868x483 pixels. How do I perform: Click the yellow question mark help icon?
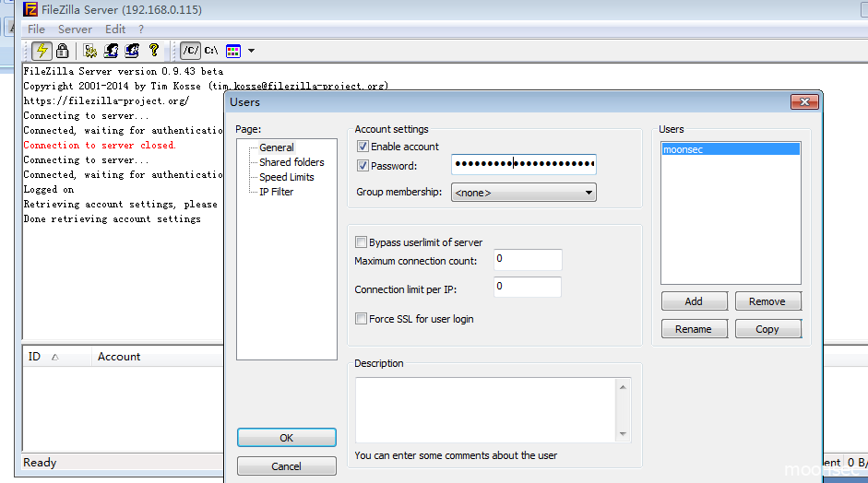click(x=154, y=51)
